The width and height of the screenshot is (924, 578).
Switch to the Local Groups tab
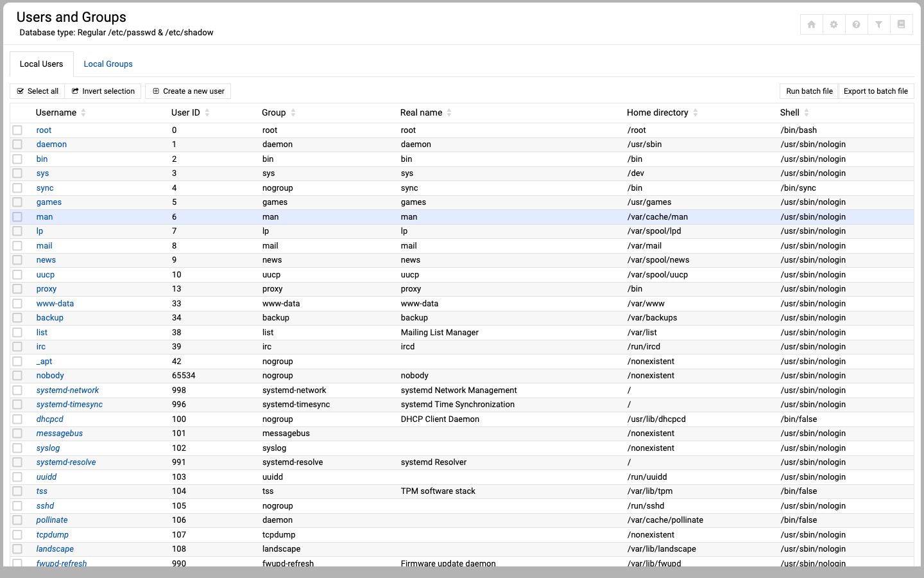[x=108, y=64]
